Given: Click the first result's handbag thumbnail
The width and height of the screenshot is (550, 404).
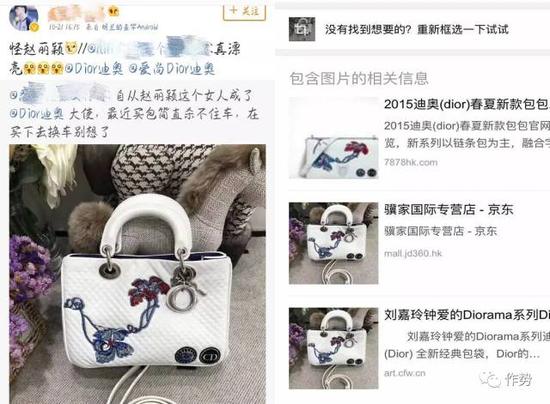Looking at the screenshot, I should 334,138.
